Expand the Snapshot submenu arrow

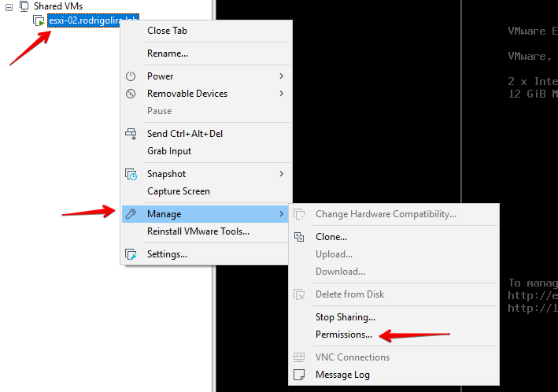tap(281, 174)
